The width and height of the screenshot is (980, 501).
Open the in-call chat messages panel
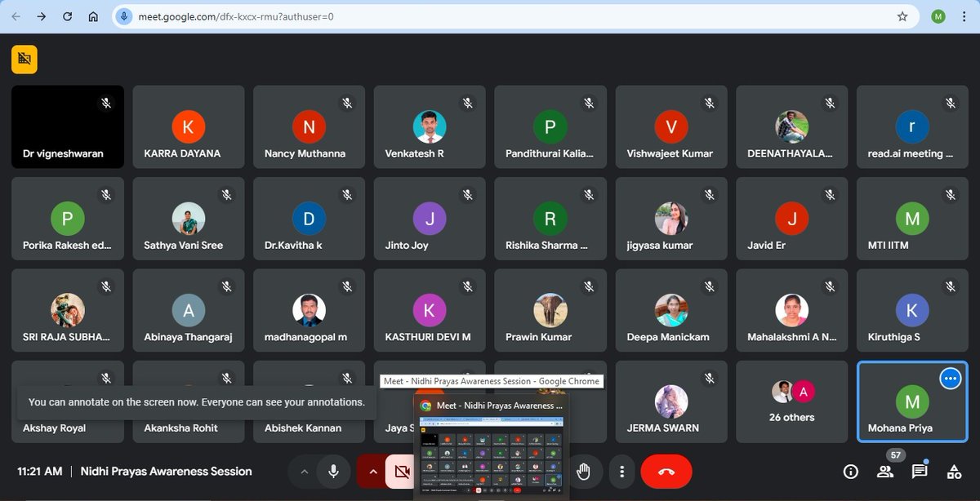click(x=920, y=472)
